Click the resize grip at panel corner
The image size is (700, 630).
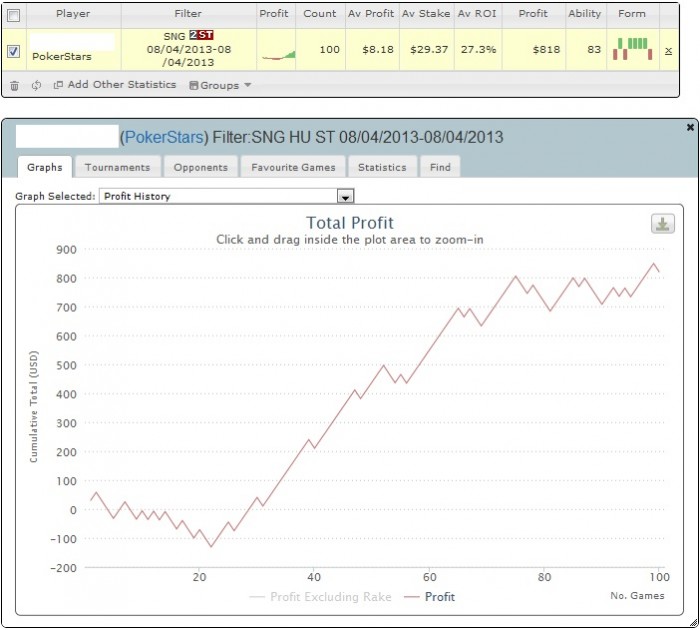pos(693,622)
